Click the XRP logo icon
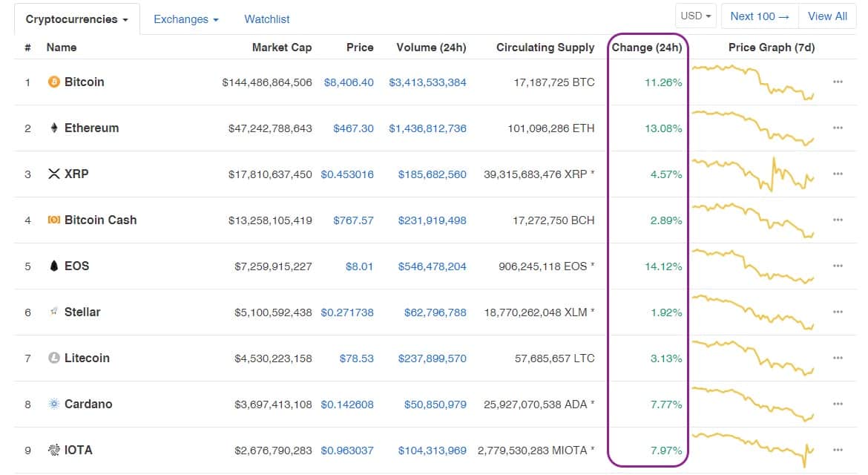 tap(53, 174)
